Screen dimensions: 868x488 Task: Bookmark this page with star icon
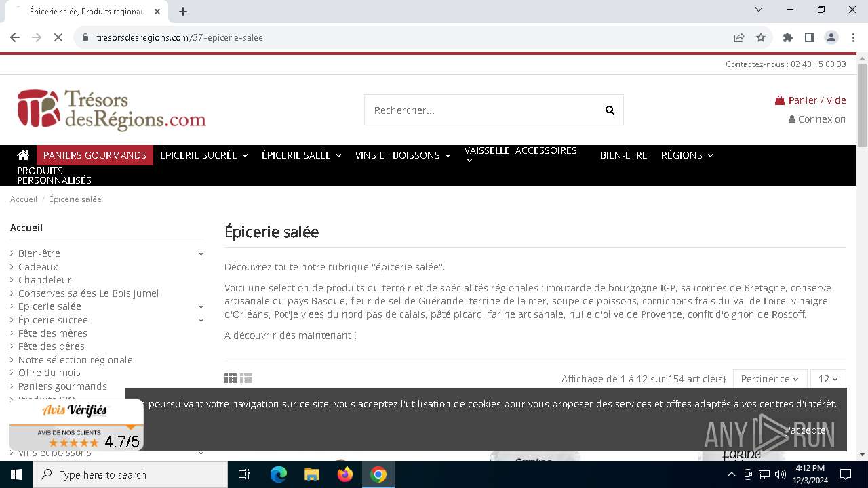761,37
